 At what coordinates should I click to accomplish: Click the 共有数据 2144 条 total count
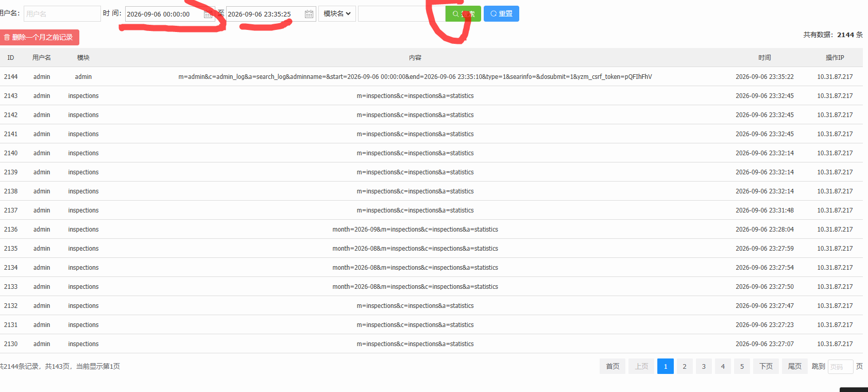point(833,35)
